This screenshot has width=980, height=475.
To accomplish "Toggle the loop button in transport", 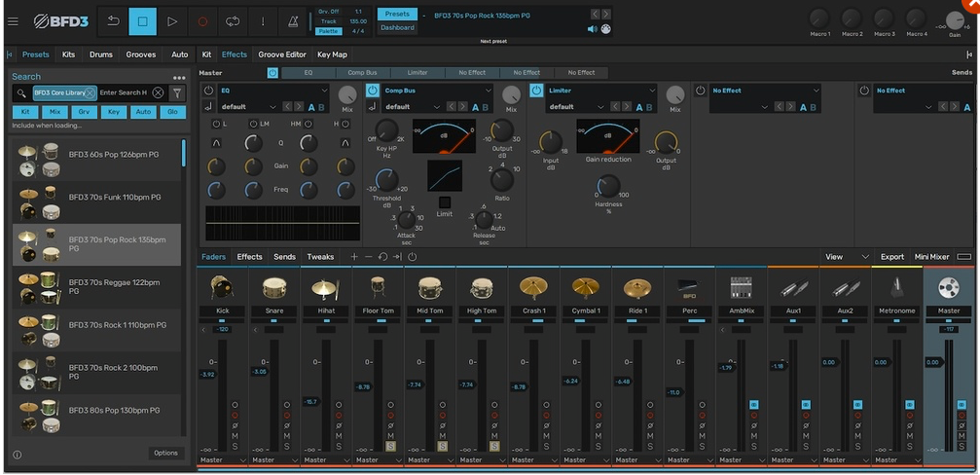I will tap(233, 21).
